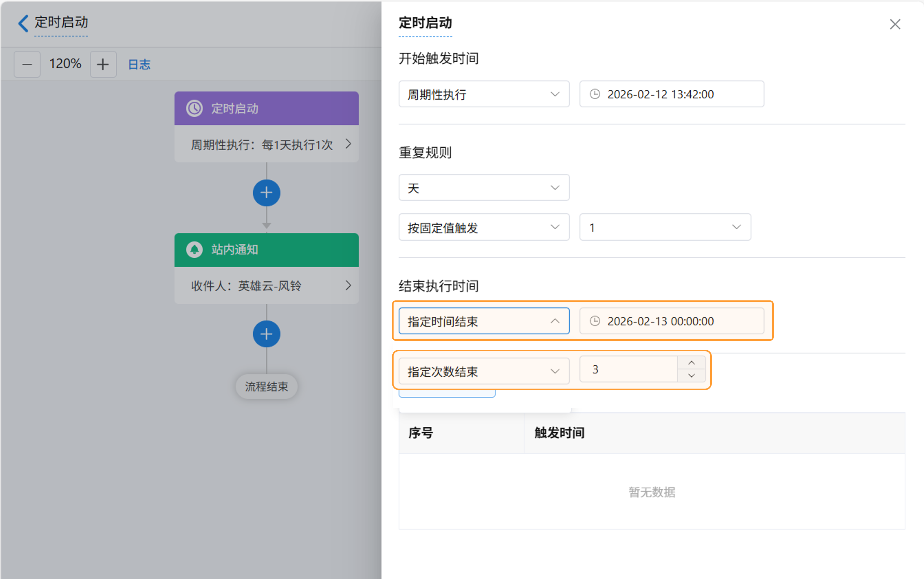Screen dimensions: 924x579
Task: Close the 定时启动 settings panel
Action: coord(894,25)
